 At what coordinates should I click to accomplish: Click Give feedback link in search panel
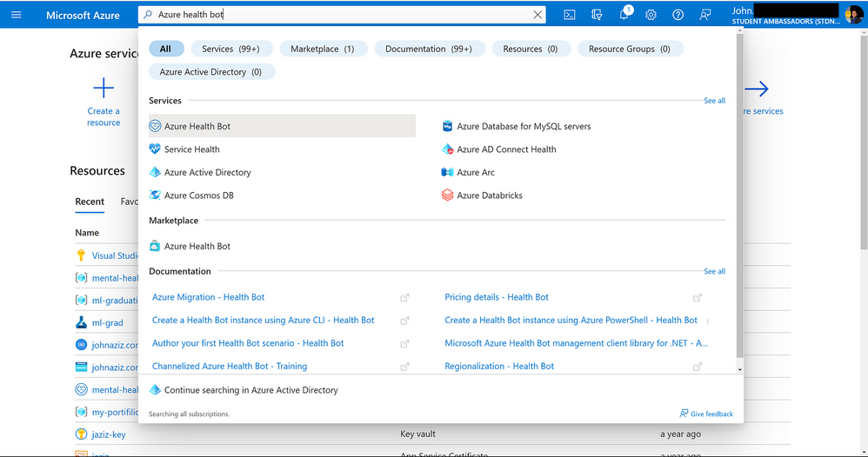[706, 414]
